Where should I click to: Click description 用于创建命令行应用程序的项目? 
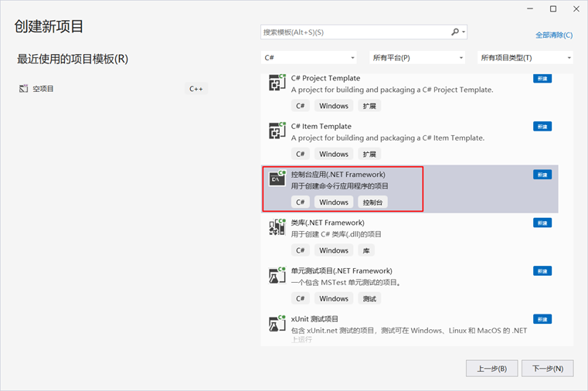click(340, 186)
